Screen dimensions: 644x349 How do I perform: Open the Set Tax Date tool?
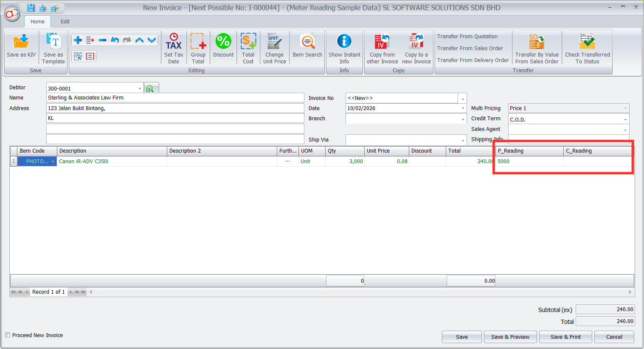(x=174, y=42)
